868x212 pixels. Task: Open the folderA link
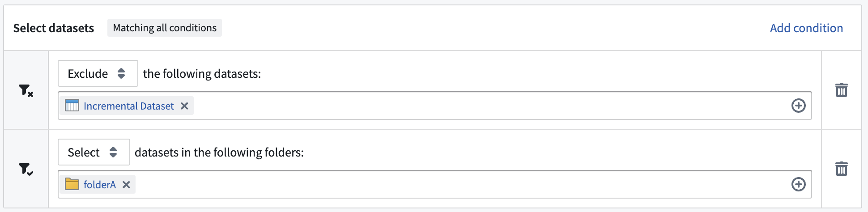click(x=100, y=185)
